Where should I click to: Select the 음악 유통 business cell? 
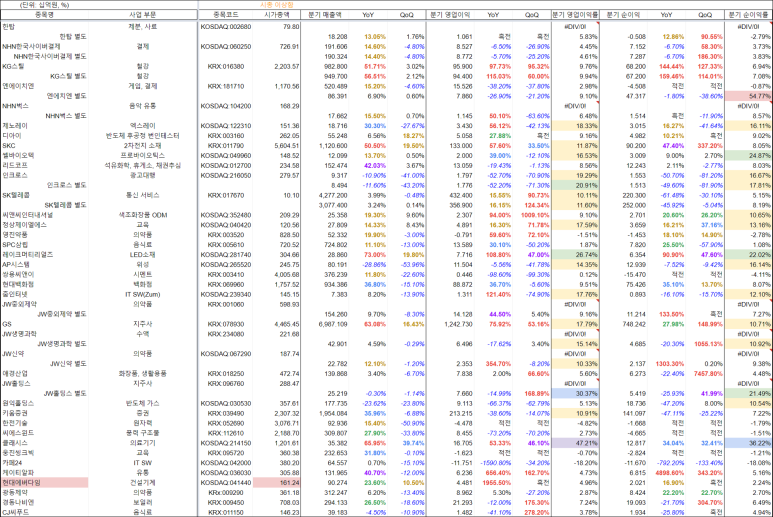pos(142,106)
